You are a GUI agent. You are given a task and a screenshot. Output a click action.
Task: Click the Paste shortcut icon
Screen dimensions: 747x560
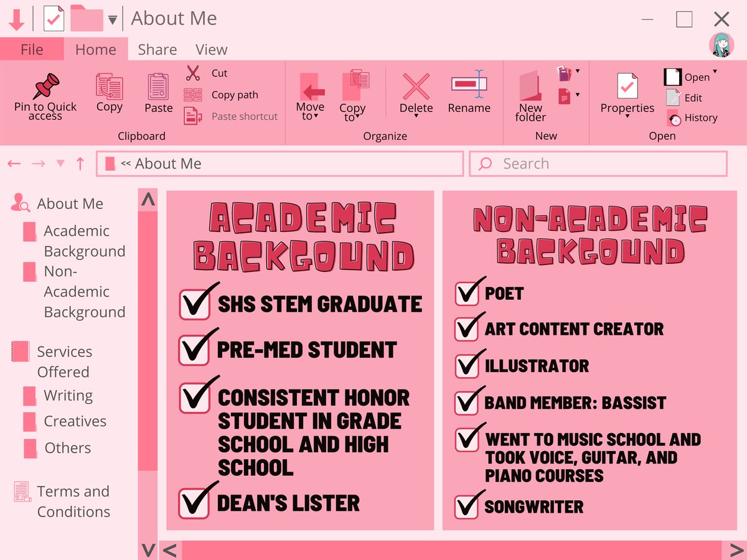click(x=193, y=116)
